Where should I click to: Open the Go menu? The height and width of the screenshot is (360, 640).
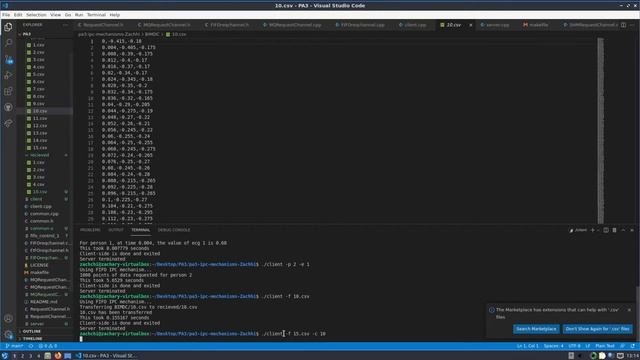tap(68, 15)
